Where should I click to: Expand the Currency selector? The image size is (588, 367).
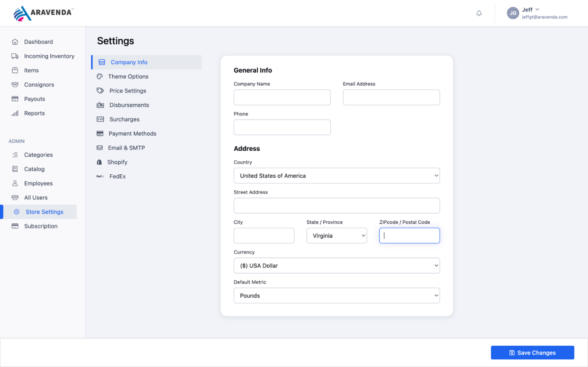(x=337, y=266)
